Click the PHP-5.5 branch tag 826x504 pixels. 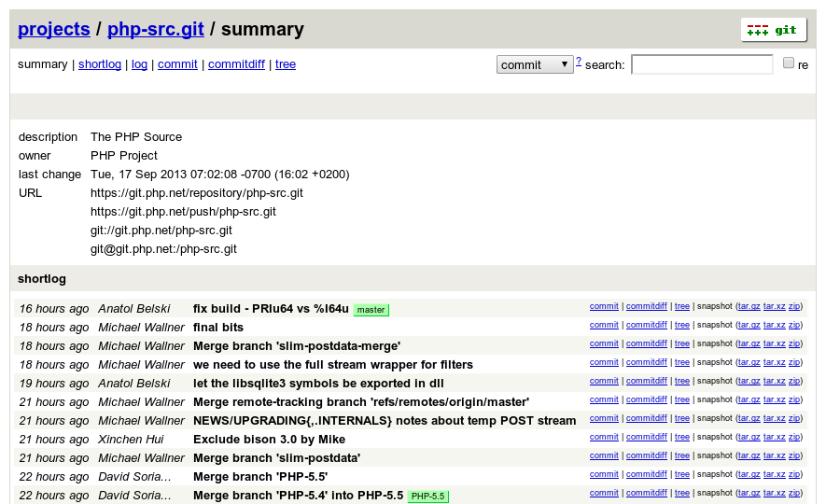point(427,497)
